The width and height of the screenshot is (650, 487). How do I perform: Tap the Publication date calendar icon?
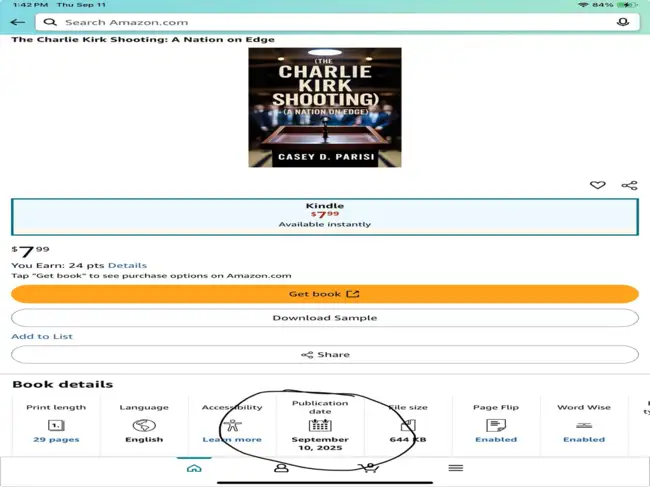click(x=320, y=425)
